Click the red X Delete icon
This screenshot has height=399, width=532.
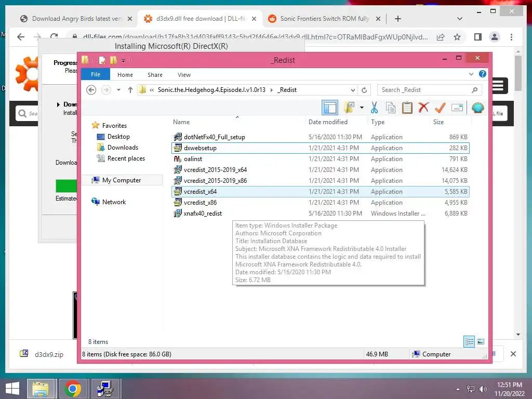[x=423, y=108]
